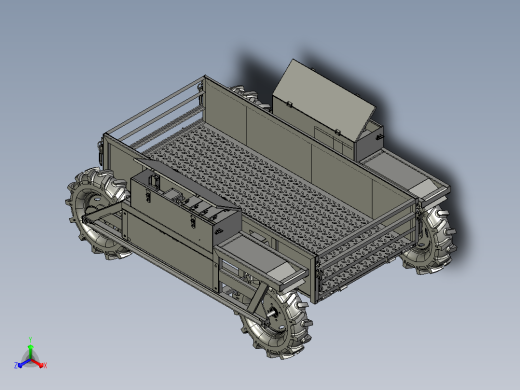Select the diagonal strut above the bottom wheel
520x390 pixels.
click(257, 299)
